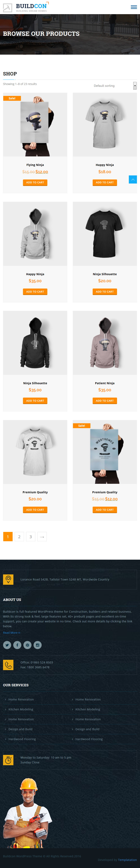Click the phone icon by office number
The height and width of the screenshot is (868, 140).
point(8,665)
